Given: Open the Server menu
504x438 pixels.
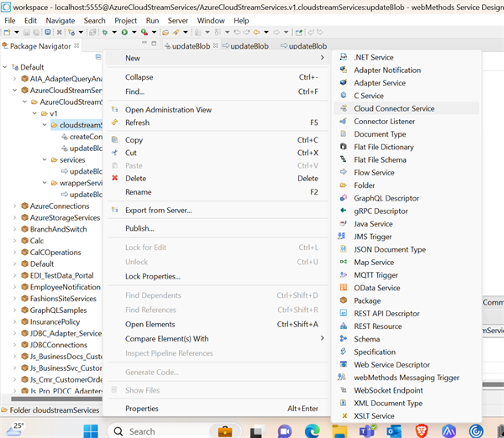Looking at the screenshot, I should tap(178, 20).
